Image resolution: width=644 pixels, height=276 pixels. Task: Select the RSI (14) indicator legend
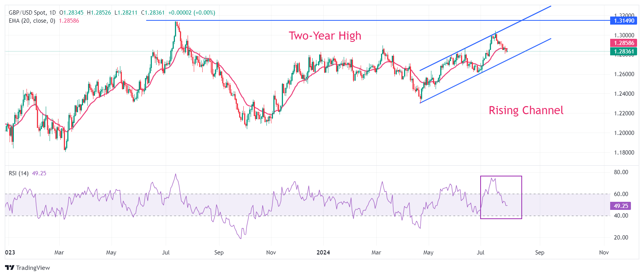(19, 173)
